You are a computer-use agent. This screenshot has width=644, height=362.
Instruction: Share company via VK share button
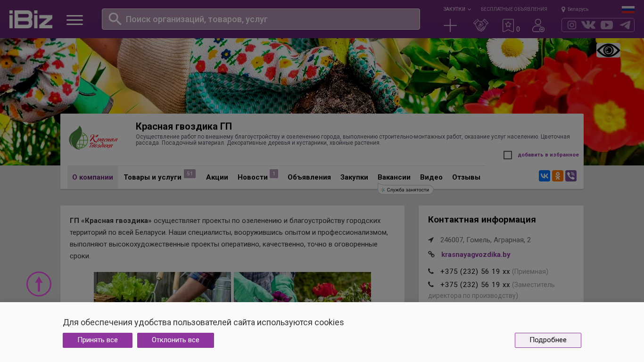pos(545,176)
